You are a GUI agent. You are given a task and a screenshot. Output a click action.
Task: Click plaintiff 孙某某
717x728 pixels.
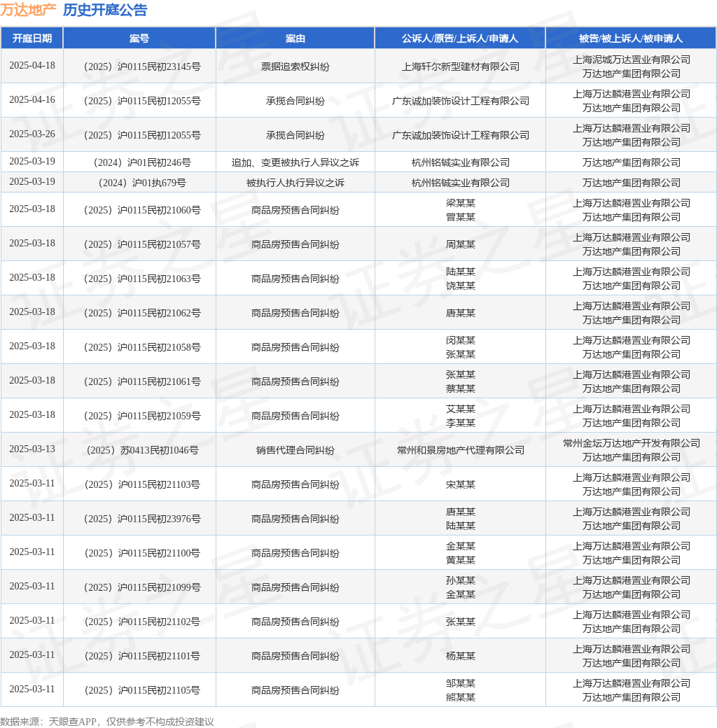[x=460, y=581]
